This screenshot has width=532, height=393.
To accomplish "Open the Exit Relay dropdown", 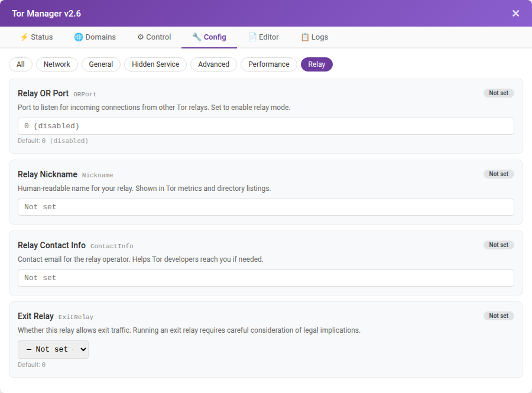I will click(x=53, y=349).
